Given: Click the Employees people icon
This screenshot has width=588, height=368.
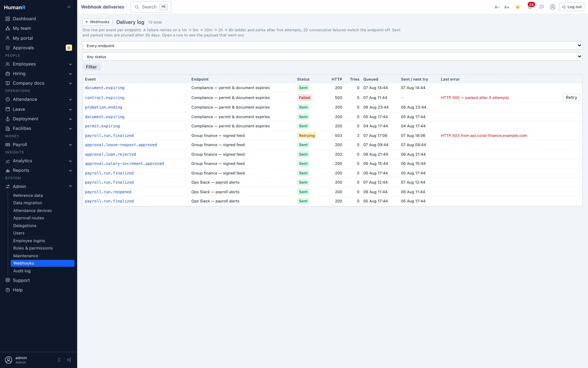Looking at the screenshot, I should click(x=8, y=64).
